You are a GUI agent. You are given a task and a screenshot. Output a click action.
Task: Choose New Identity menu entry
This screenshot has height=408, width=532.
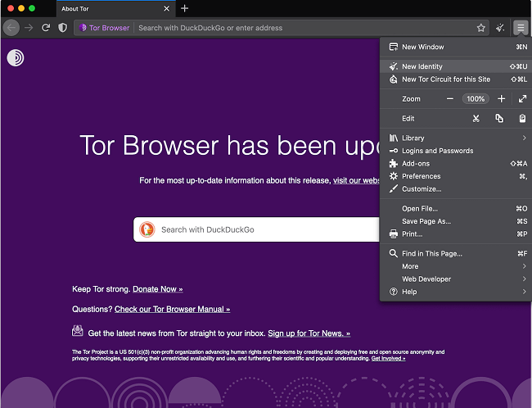click(456, 66)
